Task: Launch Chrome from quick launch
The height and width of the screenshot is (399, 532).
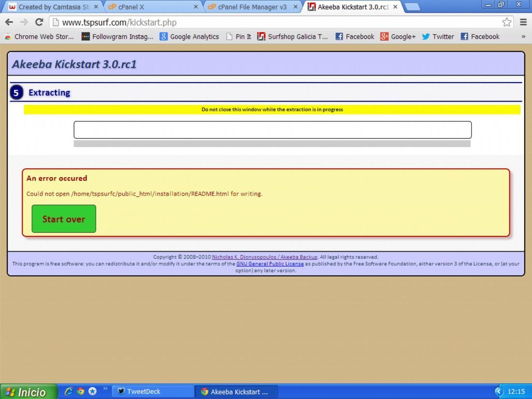Action: [x=80, y=391]
